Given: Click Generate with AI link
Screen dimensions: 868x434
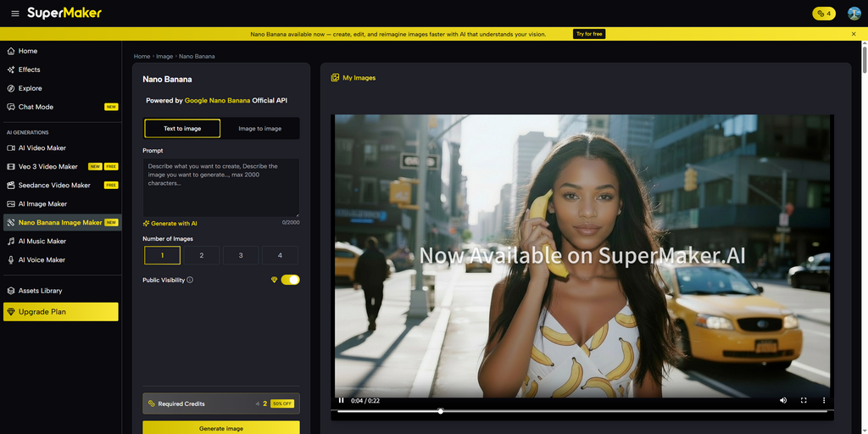Looking at the screenshot, I should tap(174, 224).
